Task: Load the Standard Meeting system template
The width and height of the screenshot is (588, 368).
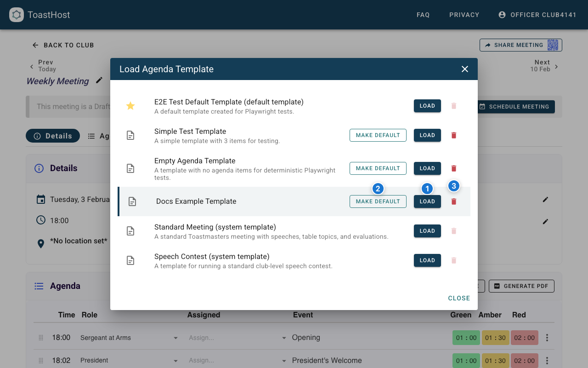Action: [427, 230]
